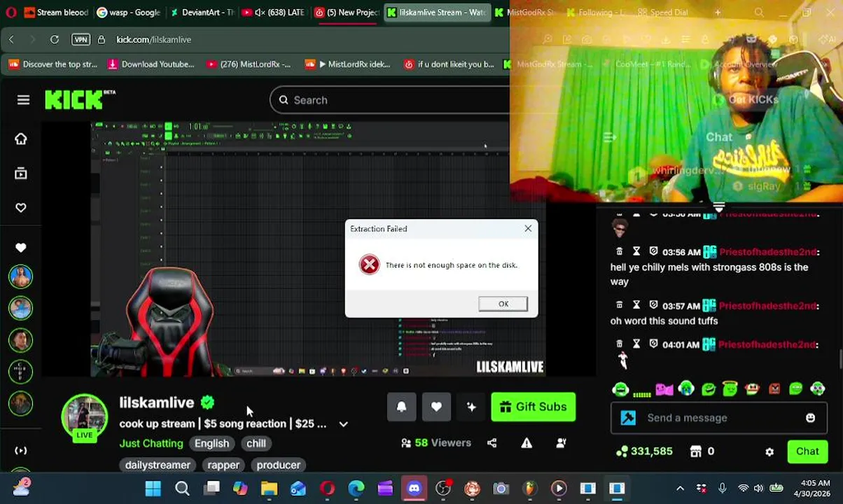The image size is (843, 504).
Task: Delete the 03:56 AM chat message trash icon
Action: click(x=620, y=252)
